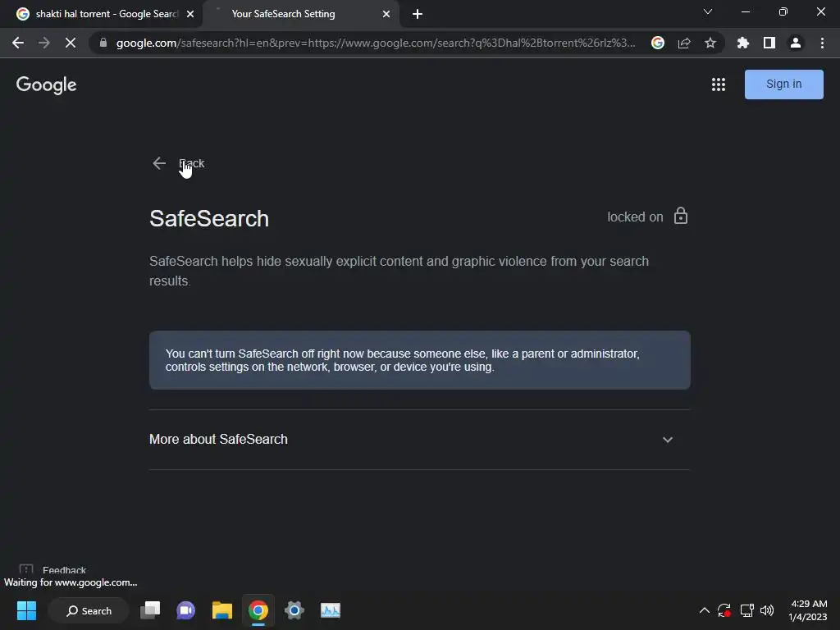Open File Explorer from taskbar
The image size is (840, 630).
[221, 610]
